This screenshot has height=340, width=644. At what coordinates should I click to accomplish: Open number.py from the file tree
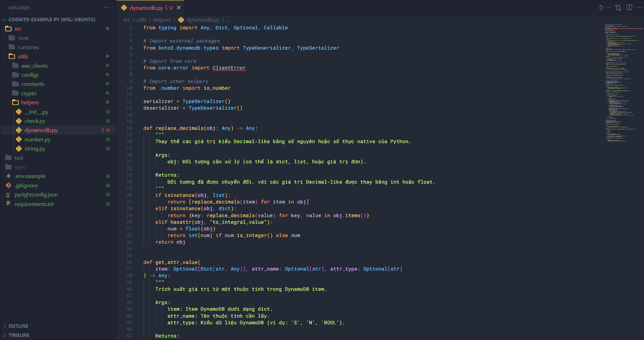click(x=37, y=140)
